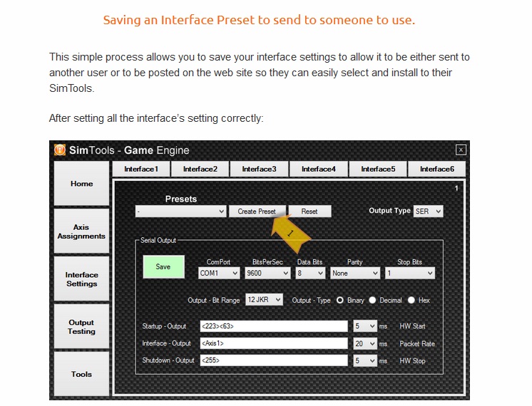Open the ComPort COM1 dropdown
532x406 pixels.
(x=219, y=273)
